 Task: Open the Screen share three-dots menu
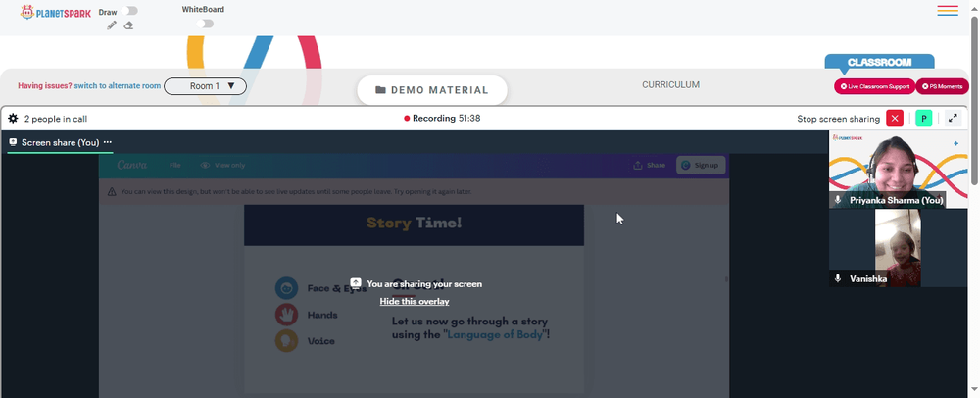click(108, 142)
